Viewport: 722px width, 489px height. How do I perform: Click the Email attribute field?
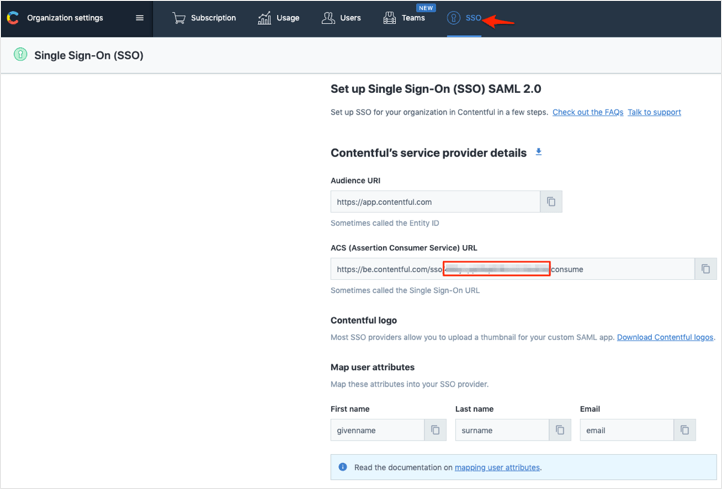coord(627,430)
